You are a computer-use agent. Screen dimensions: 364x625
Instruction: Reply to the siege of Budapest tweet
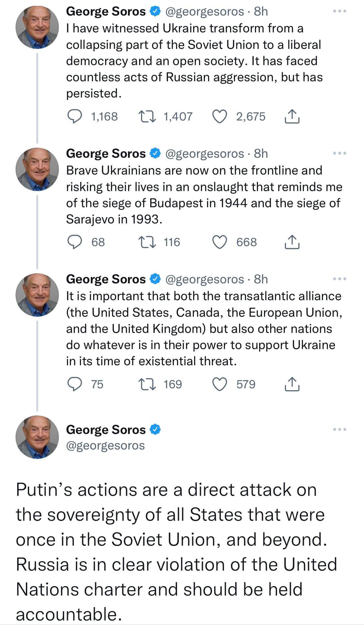(75, 242)
